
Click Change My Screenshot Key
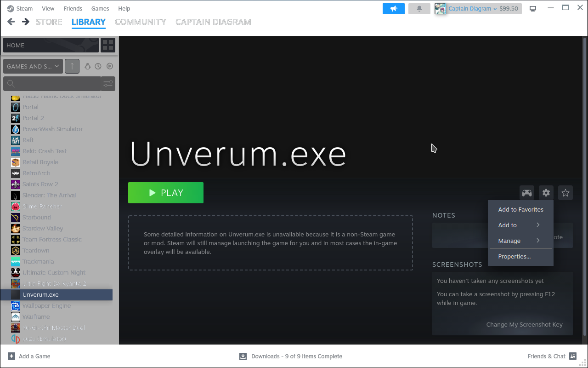[x=525, y=324]
